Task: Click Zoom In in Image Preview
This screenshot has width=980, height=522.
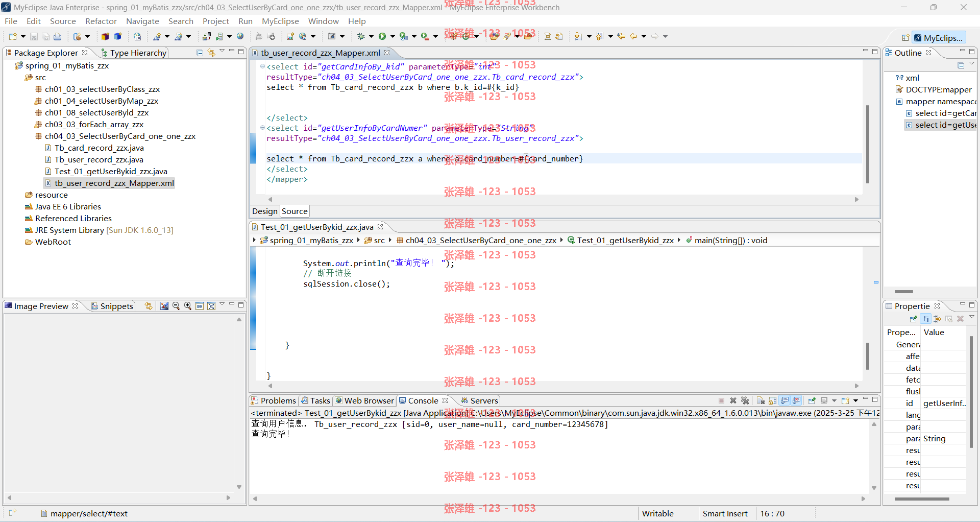Action: pyautogui.click(x=188, y=306)
